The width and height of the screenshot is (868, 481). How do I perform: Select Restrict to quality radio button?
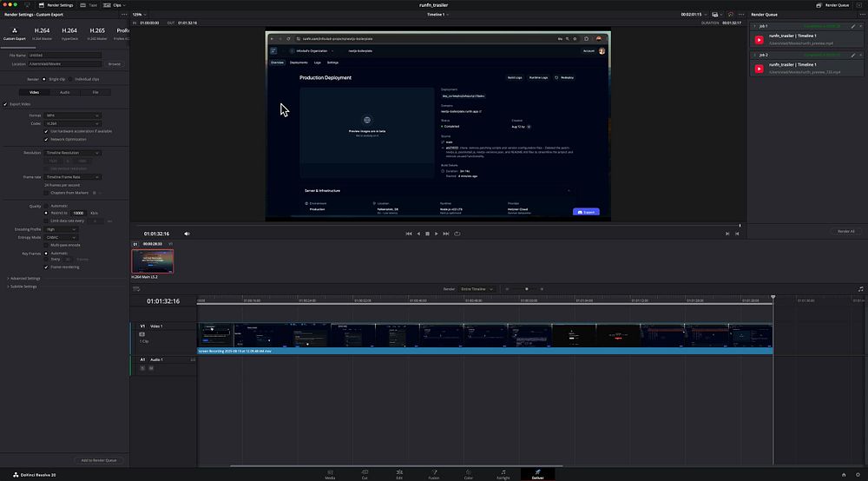(46, 213)
